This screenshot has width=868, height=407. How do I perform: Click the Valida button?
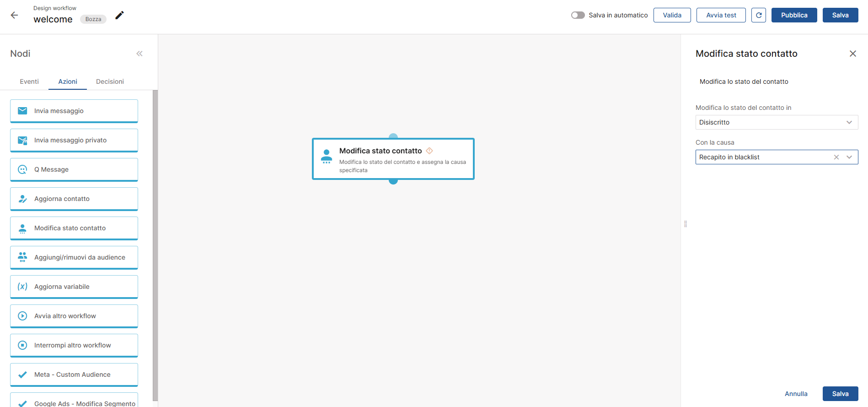coord(672,15)
